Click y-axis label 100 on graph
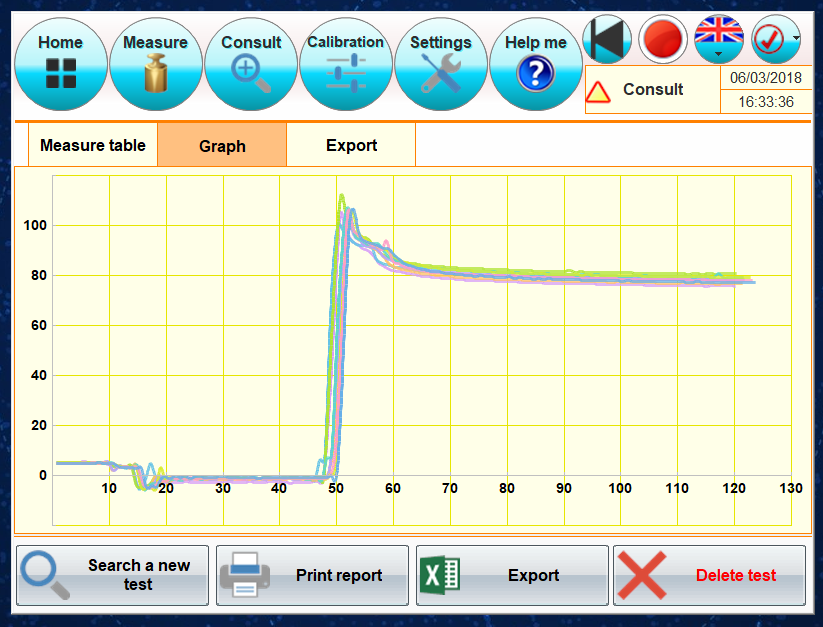 point(35,225)
